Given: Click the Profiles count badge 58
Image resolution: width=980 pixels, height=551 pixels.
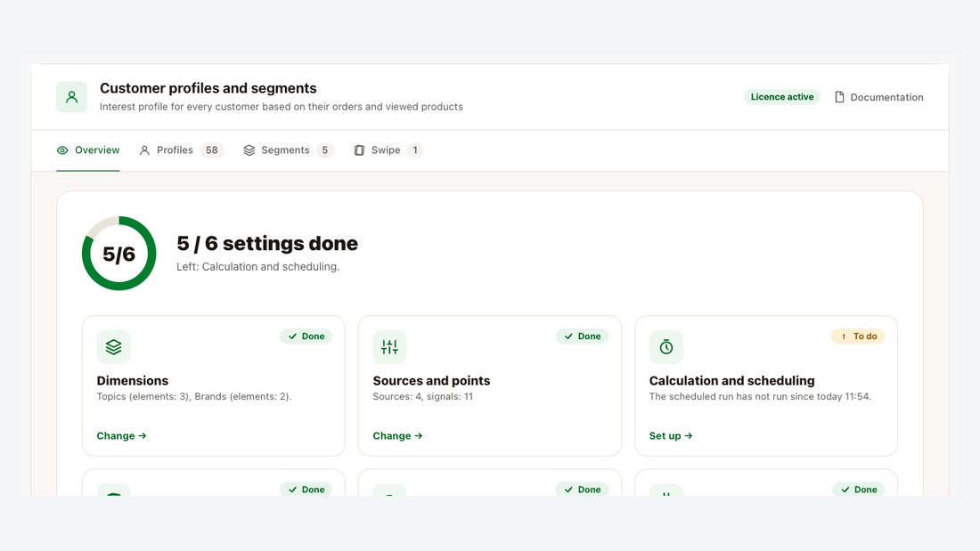Looking at the screenshot, I should [x=212, y=150].
